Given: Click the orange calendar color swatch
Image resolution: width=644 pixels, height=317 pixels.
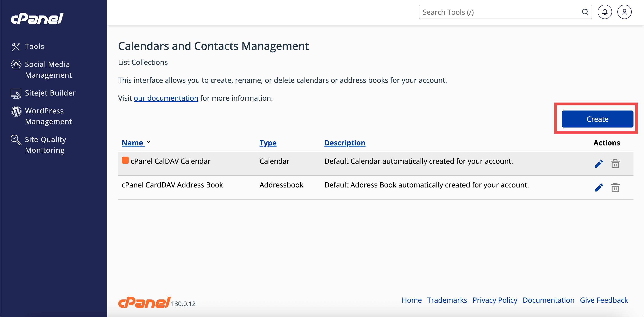Looking at the screenshot, I should point(125,160).
